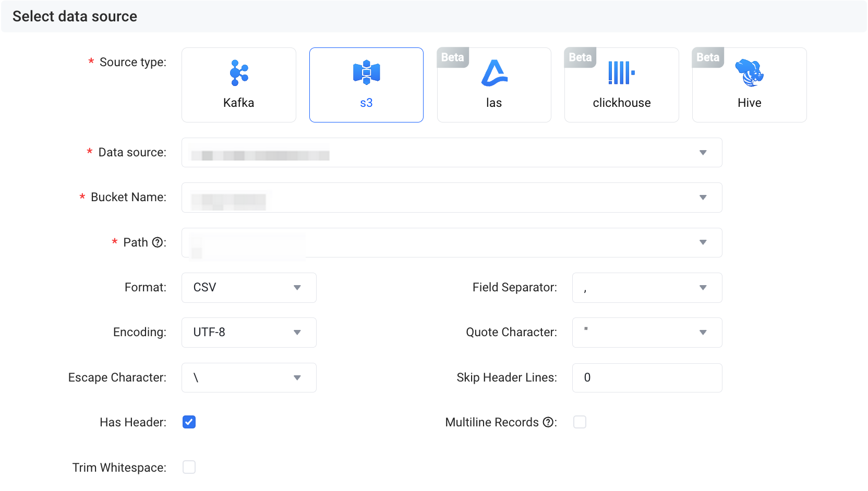Click the Beta badge on clickhouse
Viewport: 868px width, 491px height.
[x=580, y=57]
